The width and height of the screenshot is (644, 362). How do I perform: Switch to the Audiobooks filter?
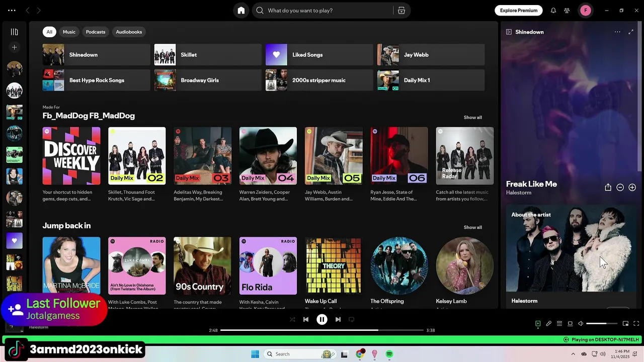129,32
